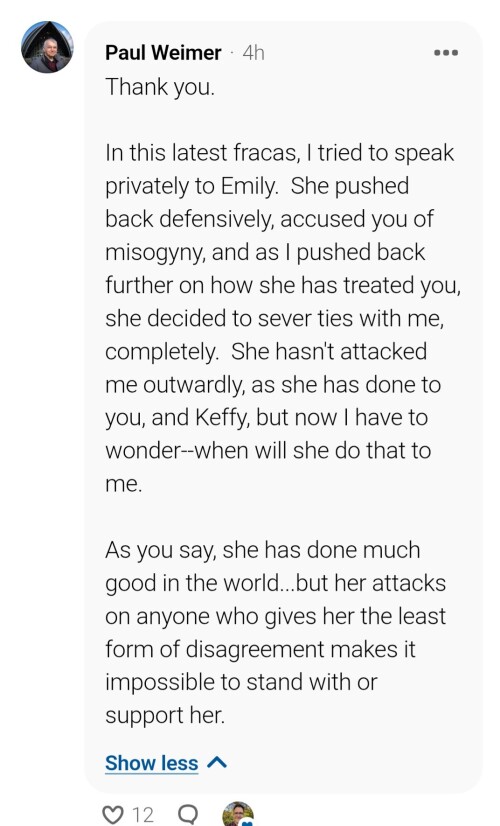500x826 pixels.
Task: View the 12 likes count
Action: click(143, 815)
